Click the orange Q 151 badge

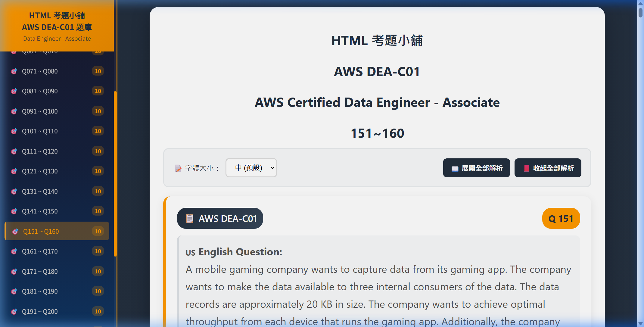[561, 218]
